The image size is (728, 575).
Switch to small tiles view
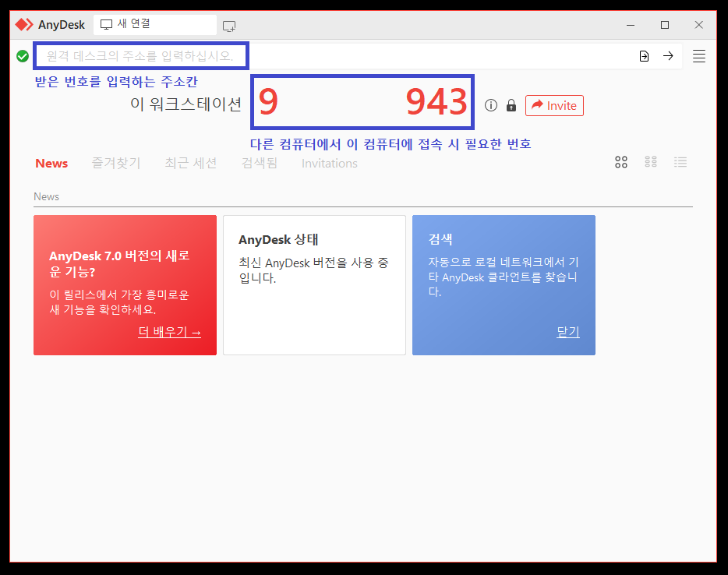coord(651,161)
